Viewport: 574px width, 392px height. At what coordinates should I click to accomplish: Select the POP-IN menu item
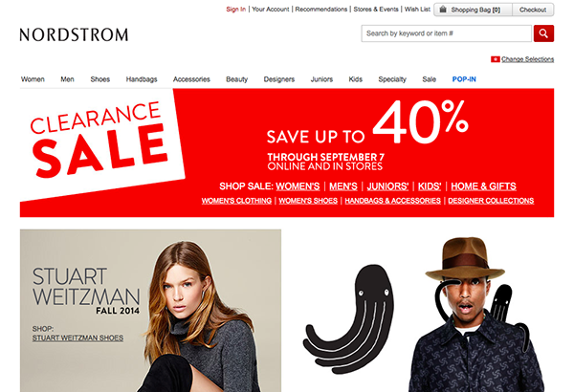[464, 79]
